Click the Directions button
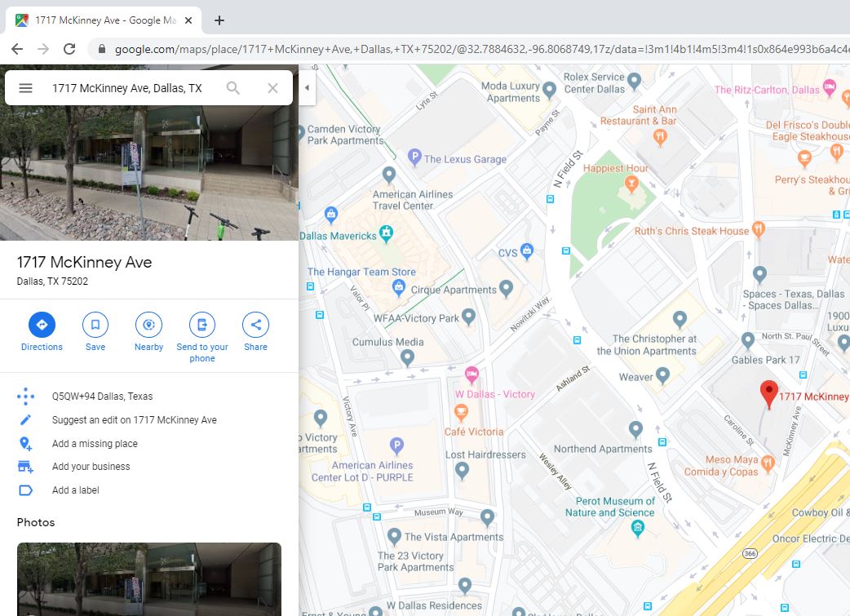The image size is (850, 616). (42, 332)
